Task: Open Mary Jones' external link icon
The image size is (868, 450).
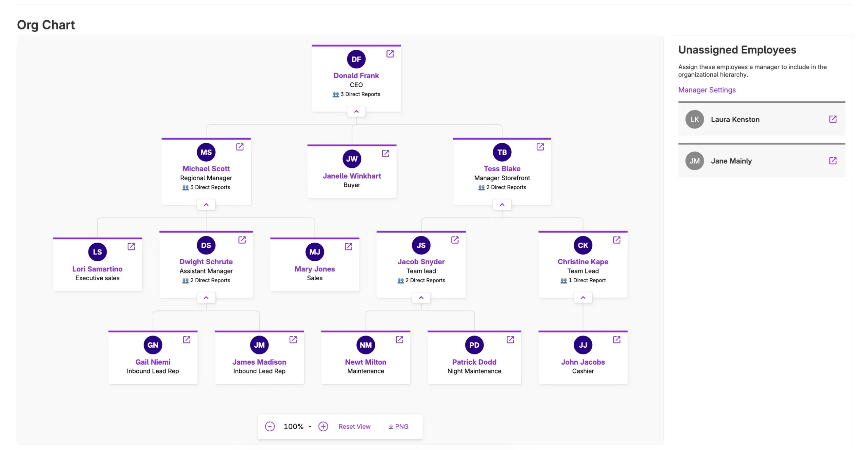Action: pos(349,247)
